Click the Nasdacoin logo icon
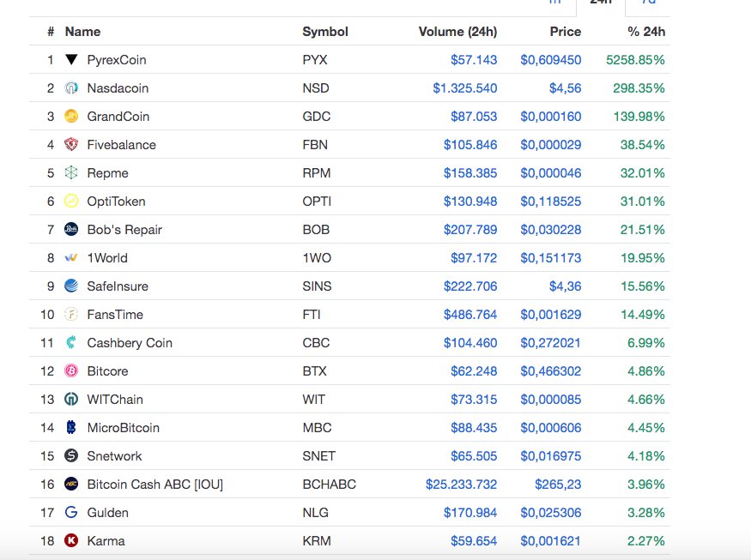Viewport: 751px width, 560px height. click(x=71, y=88)
